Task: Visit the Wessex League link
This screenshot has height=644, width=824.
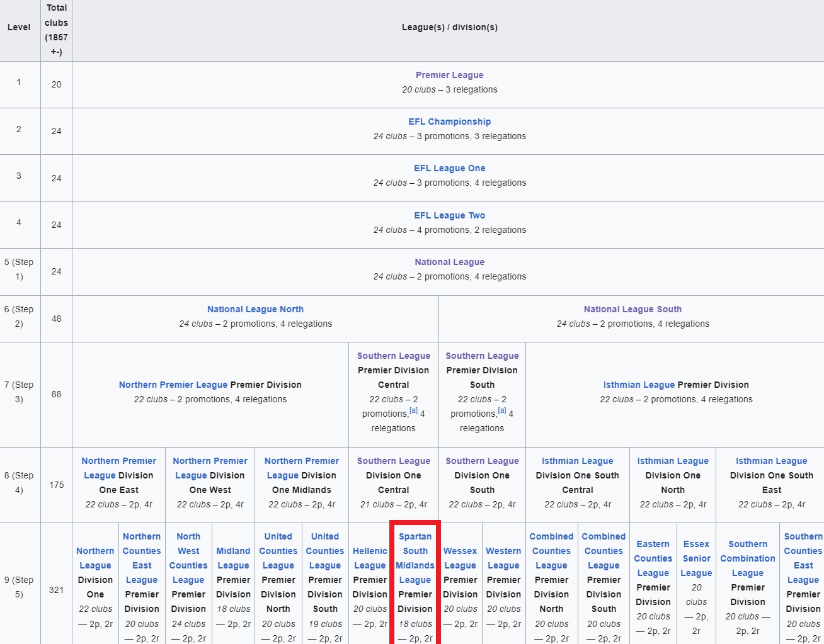Action: pyautogui.click(x=461, y=558)
